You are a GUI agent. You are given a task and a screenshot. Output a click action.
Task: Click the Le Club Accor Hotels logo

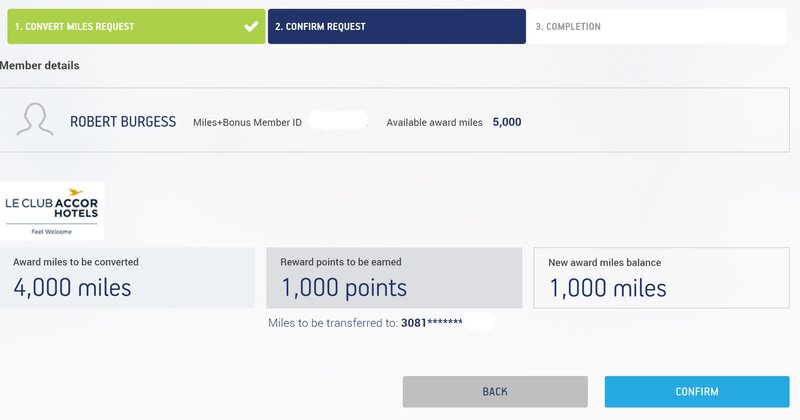(52, 211)
